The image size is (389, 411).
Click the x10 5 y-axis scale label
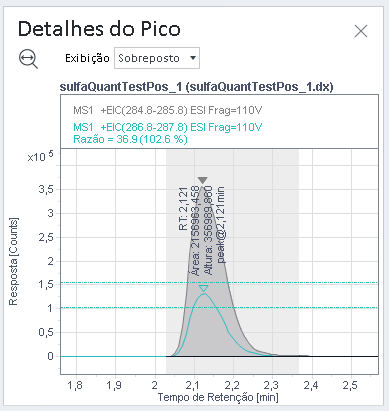pos(40,156)
